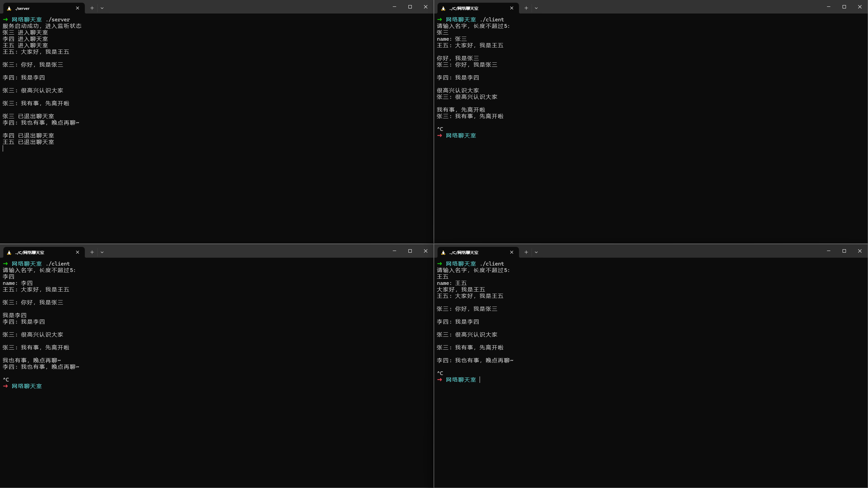Click '张三: 很高兴认识大家' in server terminal

33,91
